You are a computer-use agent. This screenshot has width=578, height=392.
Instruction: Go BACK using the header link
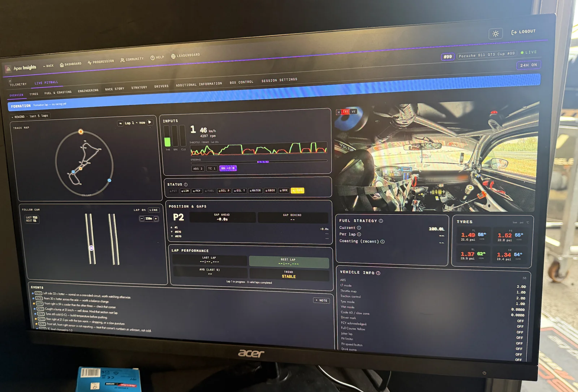[48, 66]
